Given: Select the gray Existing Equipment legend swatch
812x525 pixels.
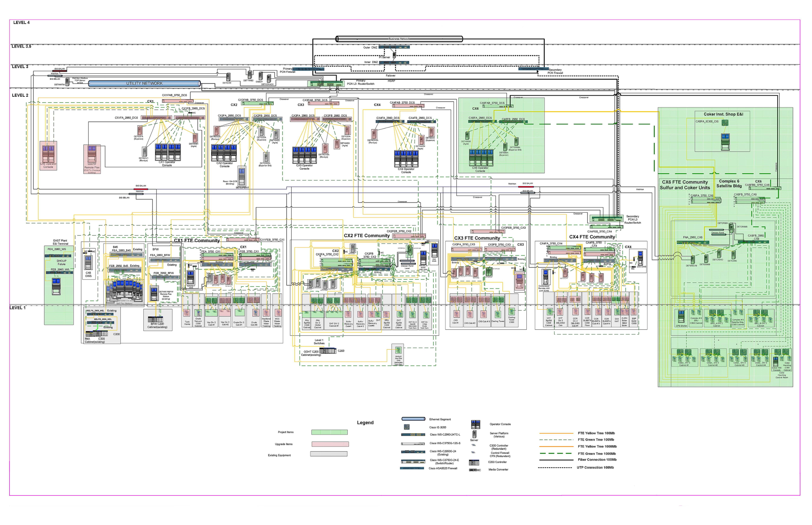Looking at the screenshot, I should 329,454.
